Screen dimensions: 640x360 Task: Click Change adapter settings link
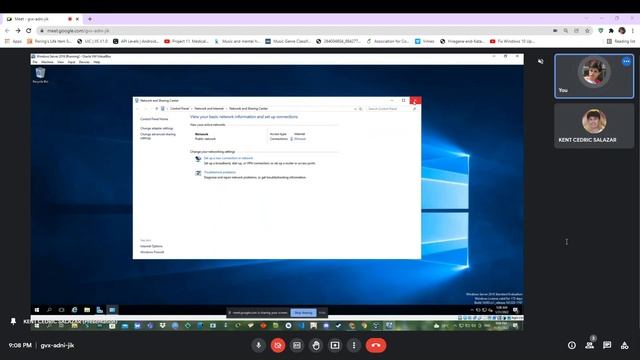point(157,128)
